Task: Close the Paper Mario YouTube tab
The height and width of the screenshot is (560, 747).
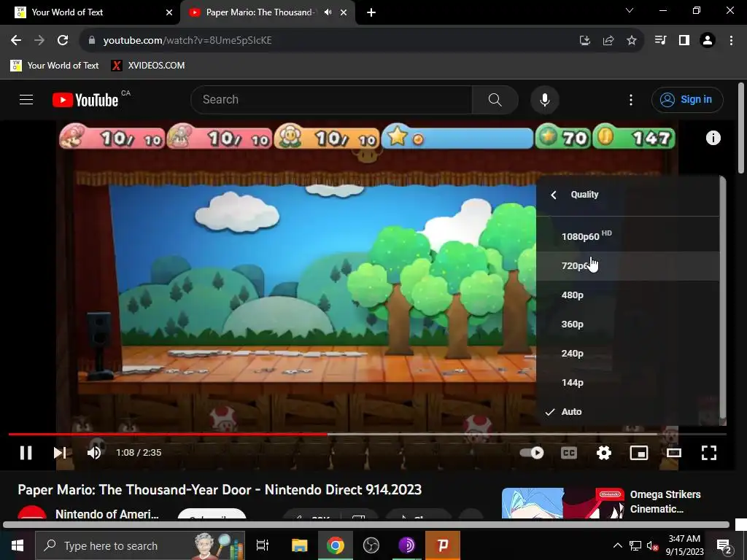Action: [x=344, y=12]
